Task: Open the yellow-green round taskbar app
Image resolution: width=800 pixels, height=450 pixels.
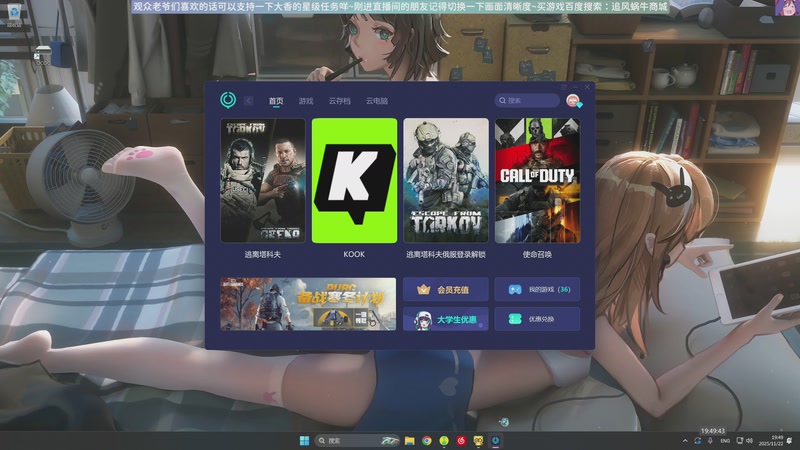Action: tap(444, 440)
